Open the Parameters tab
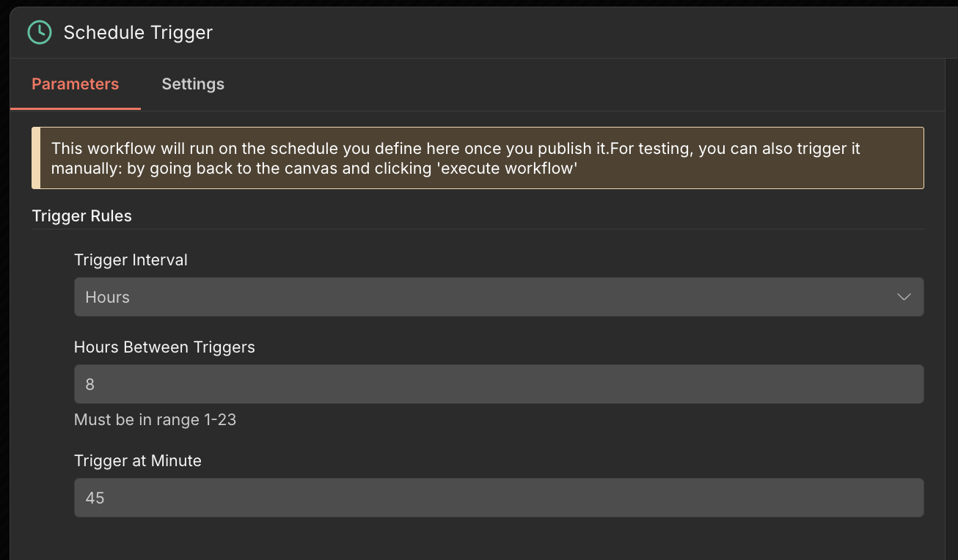958x560 pixels. [x=75, y=84]
